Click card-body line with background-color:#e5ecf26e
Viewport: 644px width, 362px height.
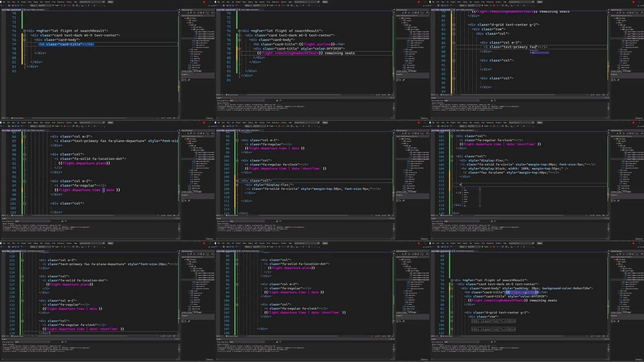pos(527,288)
